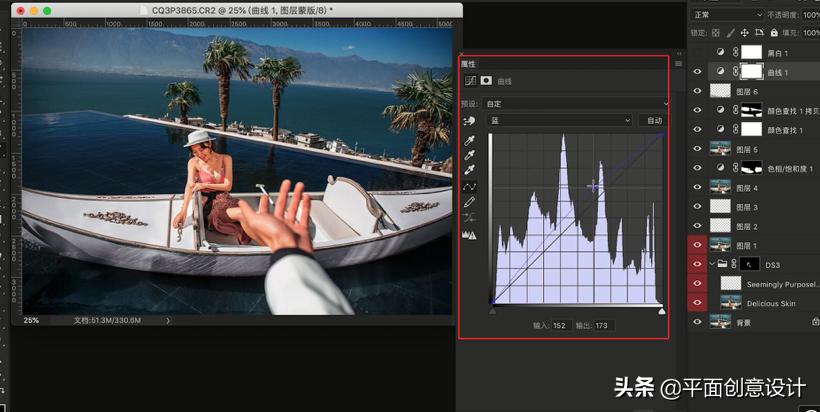The height and width of the screenshot is (412, 820).
Task: Select the curves adjustment icon in Properties
Action: pyautogui.click(x=471, y=81)
